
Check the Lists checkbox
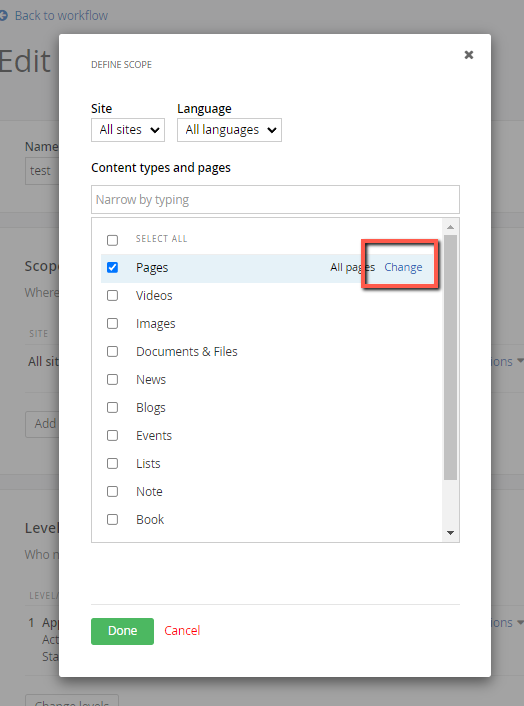(113, 463)
